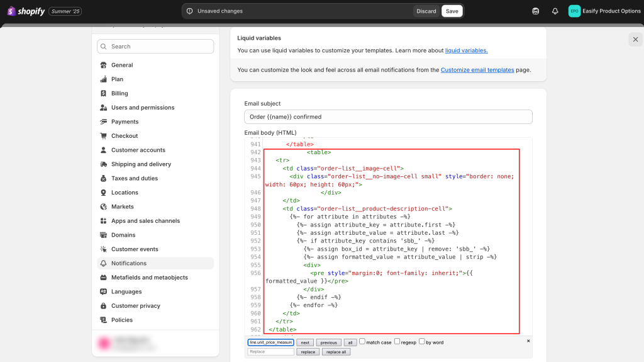644x362 pixels.
Task: Click the Plan chart icon
Action: pyautogui.click(x=104, y=79)
